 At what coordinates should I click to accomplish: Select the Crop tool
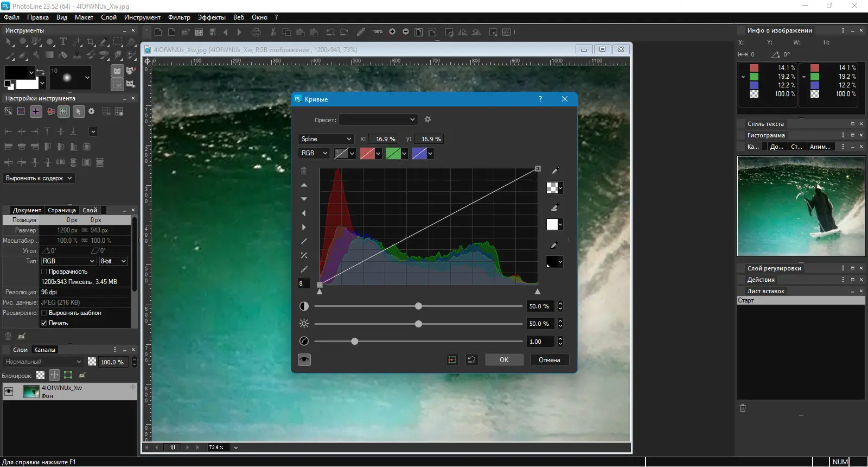(91, 41)
